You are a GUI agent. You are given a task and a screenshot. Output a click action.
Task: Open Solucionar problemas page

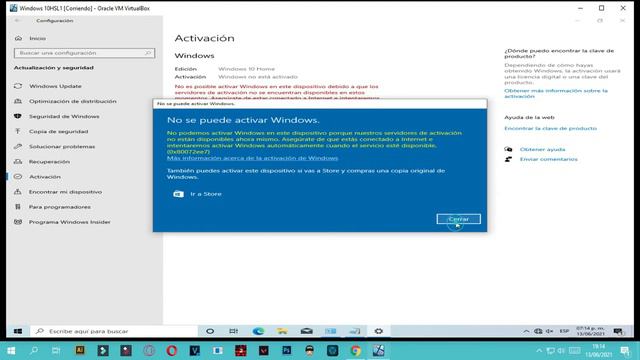[x=62, y=147]
